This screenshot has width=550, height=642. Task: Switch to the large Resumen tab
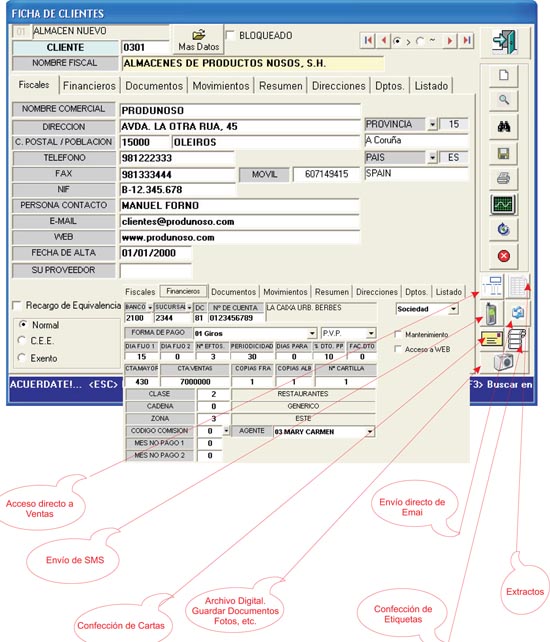281,86
